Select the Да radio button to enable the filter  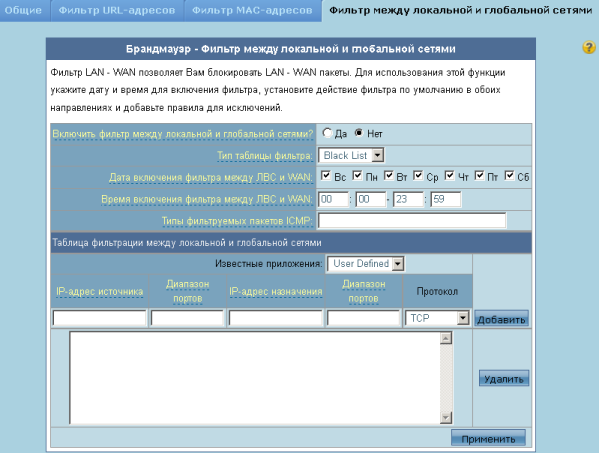click(327, 133)
